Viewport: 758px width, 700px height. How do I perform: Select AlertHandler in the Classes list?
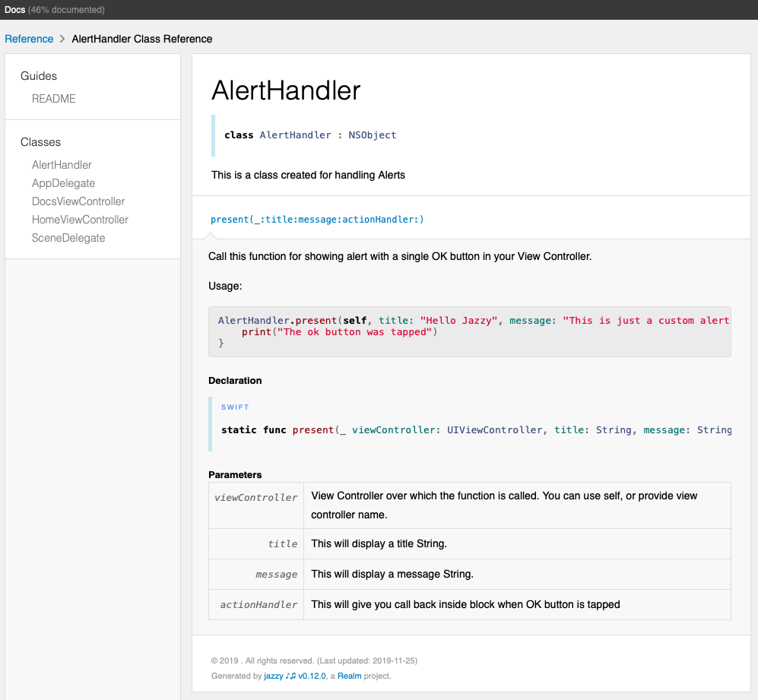pyautogui.click(x=62, y=165)
